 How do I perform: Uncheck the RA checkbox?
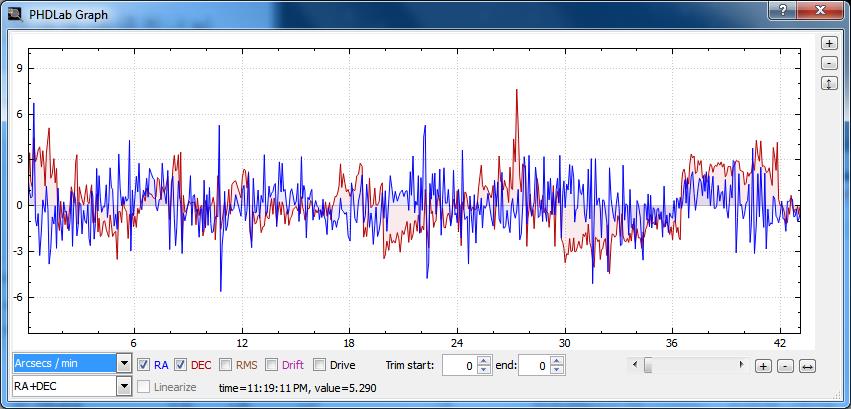tap(143, 365)
